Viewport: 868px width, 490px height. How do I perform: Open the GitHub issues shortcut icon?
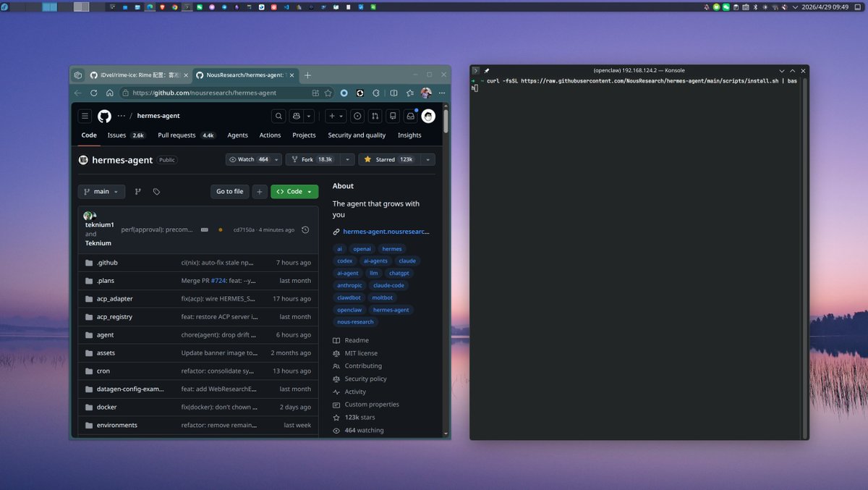[x=357, y=116]
